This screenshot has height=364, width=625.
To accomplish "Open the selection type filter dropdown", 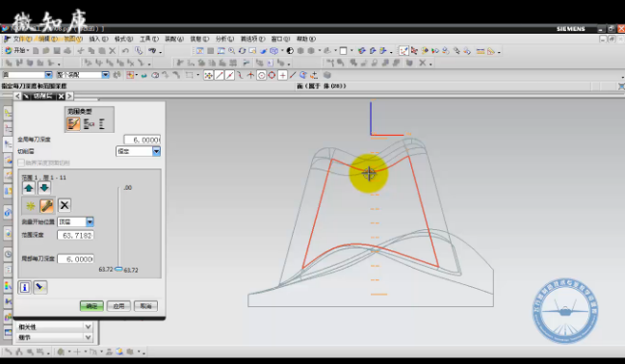I will 48,75.
